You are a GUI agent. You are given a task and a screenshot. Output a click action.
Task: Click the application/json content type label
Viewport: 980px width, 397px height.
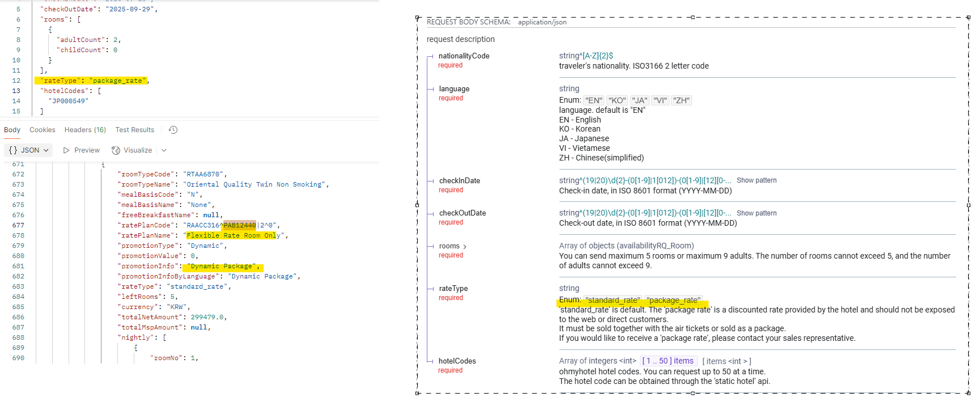pyautogui.click(x=542, y=22)
